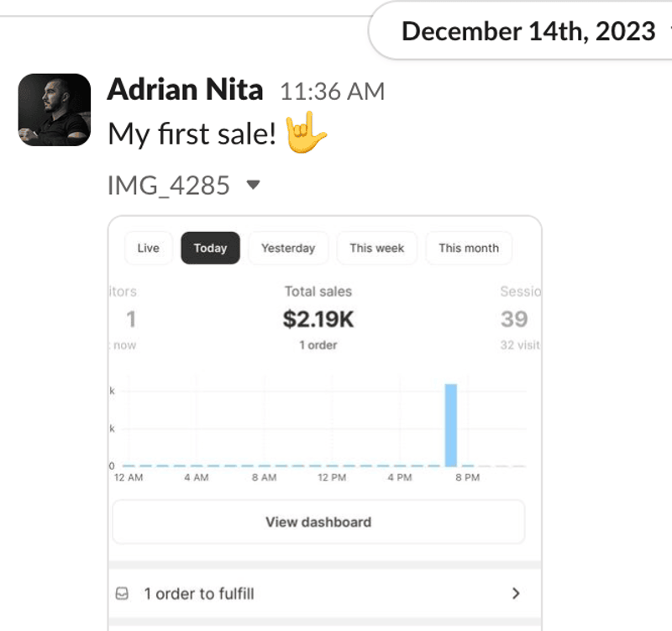
Task: Click the rock-on hand emoji
Action: 306,133
